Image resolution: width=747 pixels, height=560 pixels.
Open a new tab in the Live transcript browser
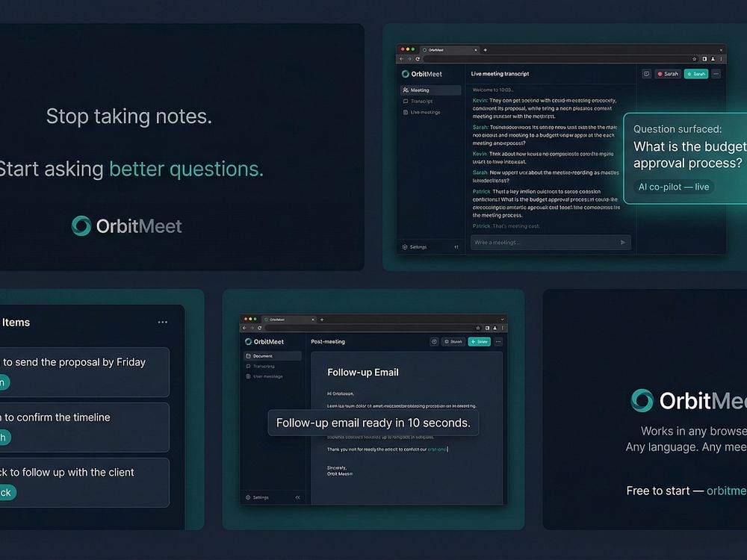coord(486,50)
